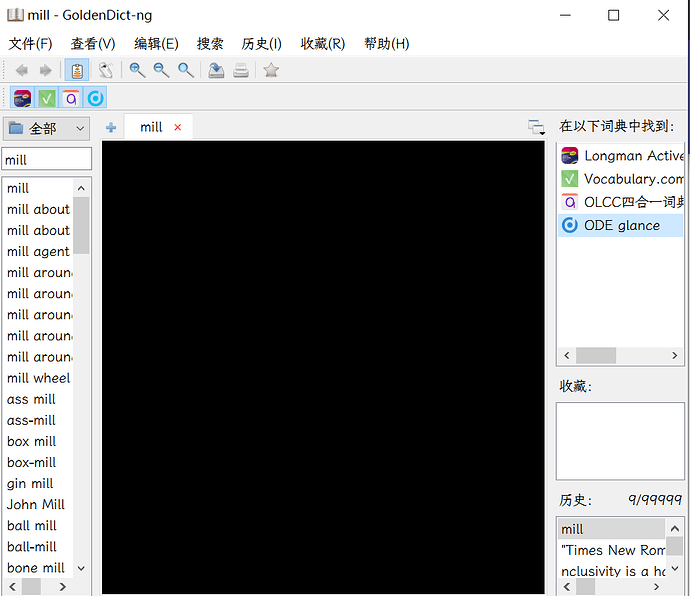Minimize the GoldenDict-ng window
690x596 pixels.
(565, 15)
